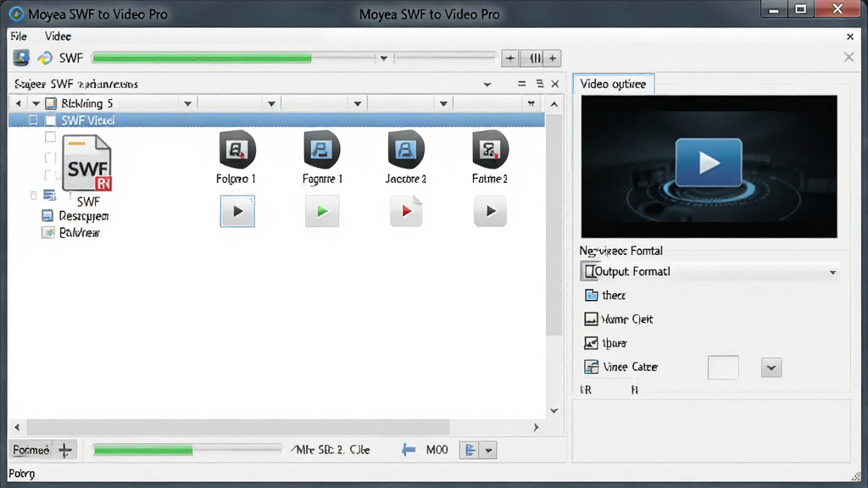This screenshot has height=488, width=868.
Task: Expand the tree node beside SWF label
Action: pos(34,196)
